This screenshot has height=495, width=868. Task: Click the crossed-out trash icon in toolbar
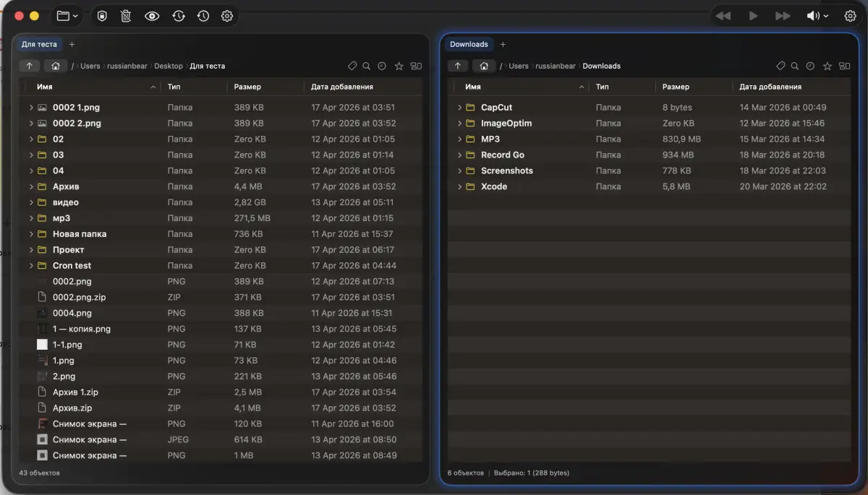pyautogui.click(x=126, y=16)
